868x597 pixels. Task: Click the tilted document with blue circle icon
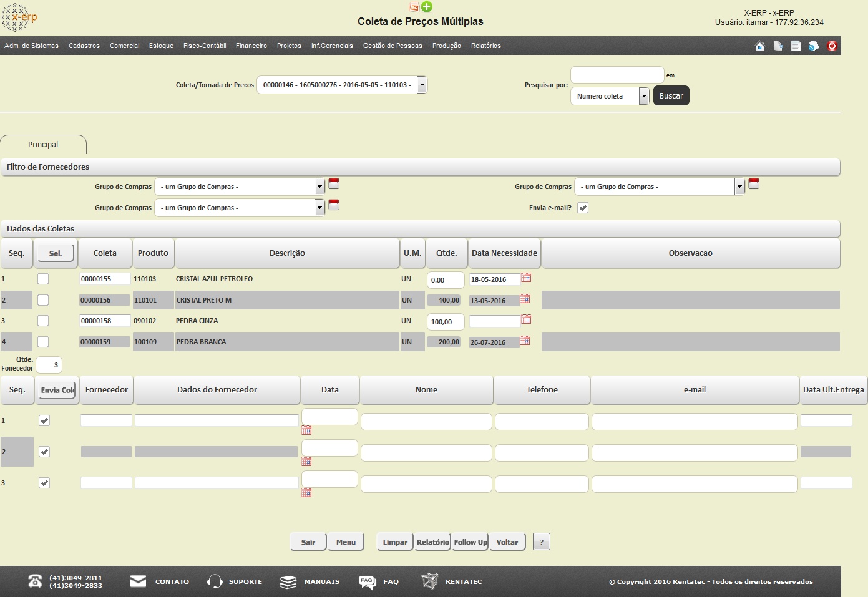(814, 46)
